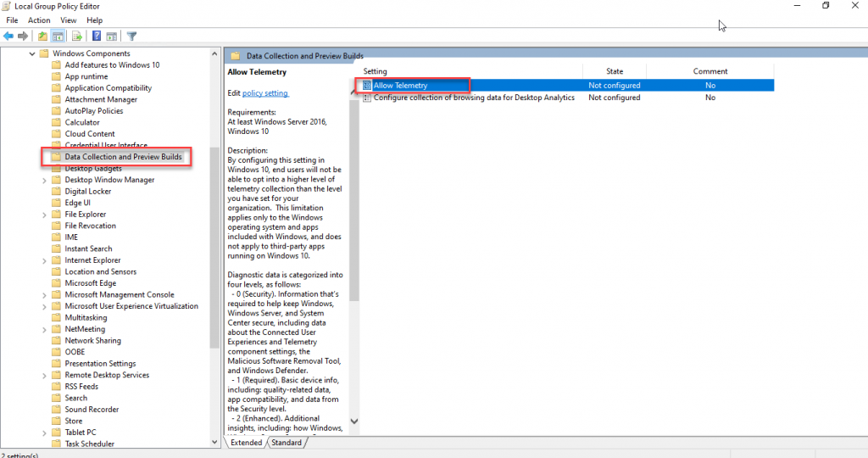
Task: Click the Cloud Content folder icon
Action: tap(56, 133)
